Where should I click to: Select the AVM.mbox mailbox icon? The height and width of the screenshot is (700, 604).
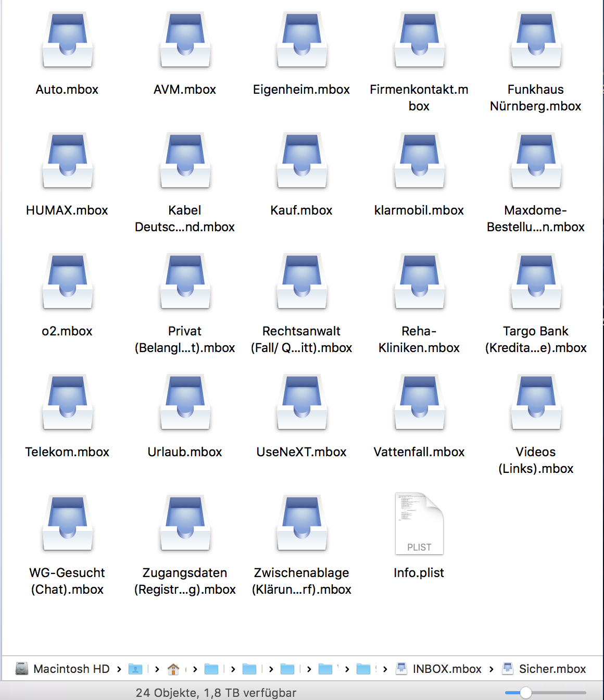(x=185, y=41)
